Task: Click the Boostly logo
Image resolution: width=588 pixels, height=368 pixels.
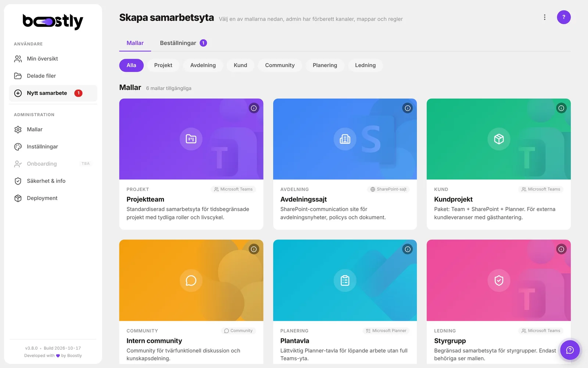Action: (x=53, y=22)
